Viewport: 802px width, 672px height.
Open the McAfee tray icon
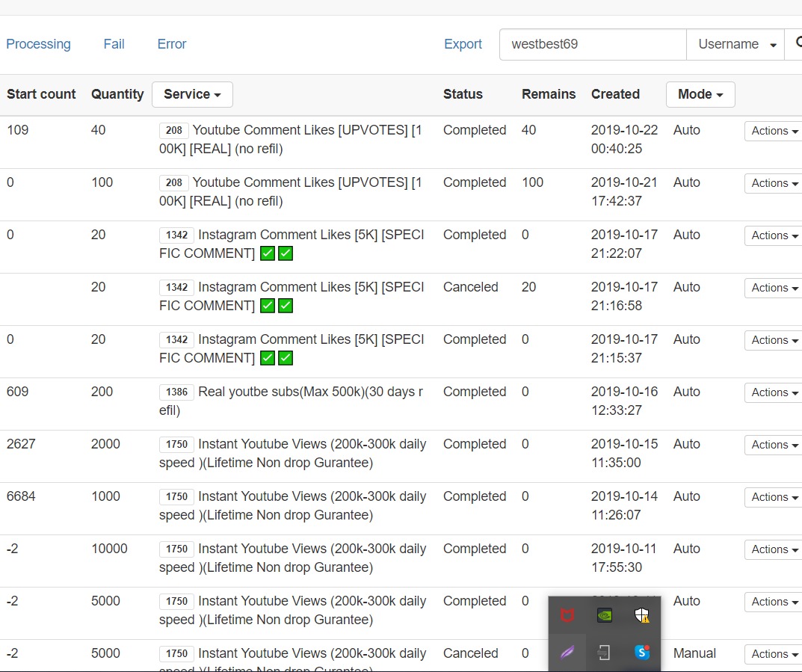(x=567, y=614)
